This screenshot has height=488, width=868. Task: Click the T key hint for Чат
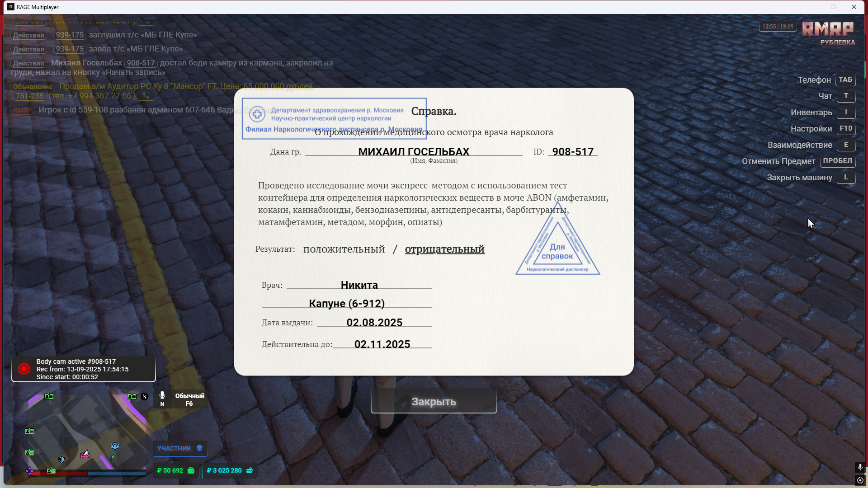coord(846,96)
